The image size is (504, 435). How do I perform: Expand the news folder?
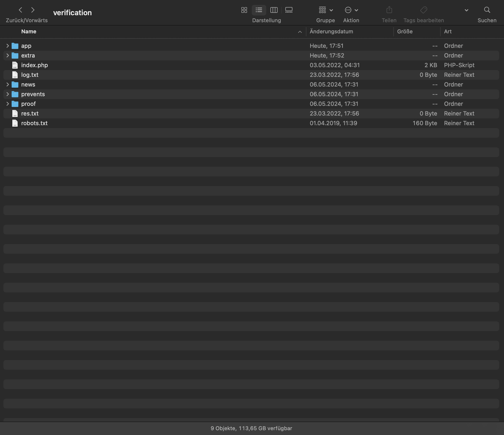7,84
